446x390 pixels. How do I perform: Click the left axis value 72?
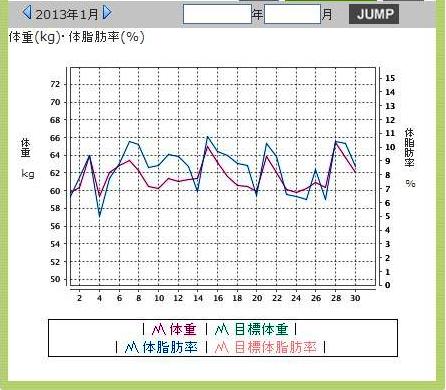[x=55, y=84]
